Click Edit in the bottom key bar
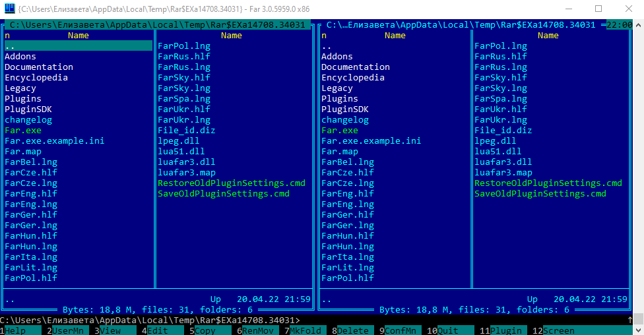The width and height of the screenshot is (644, 335). point(158,330)
